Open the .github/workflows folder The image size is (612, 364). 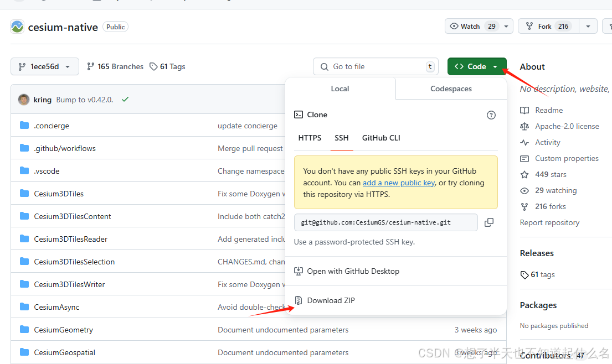65,148
